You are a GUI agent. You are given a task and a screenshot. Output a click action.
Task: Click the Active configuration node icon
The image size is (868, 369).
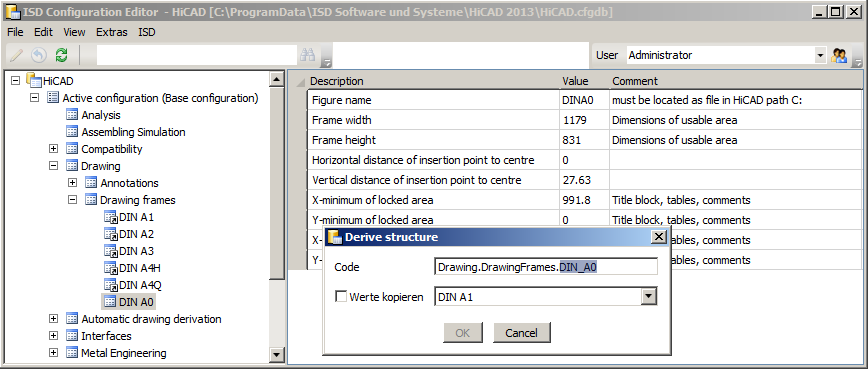[53, 98]
